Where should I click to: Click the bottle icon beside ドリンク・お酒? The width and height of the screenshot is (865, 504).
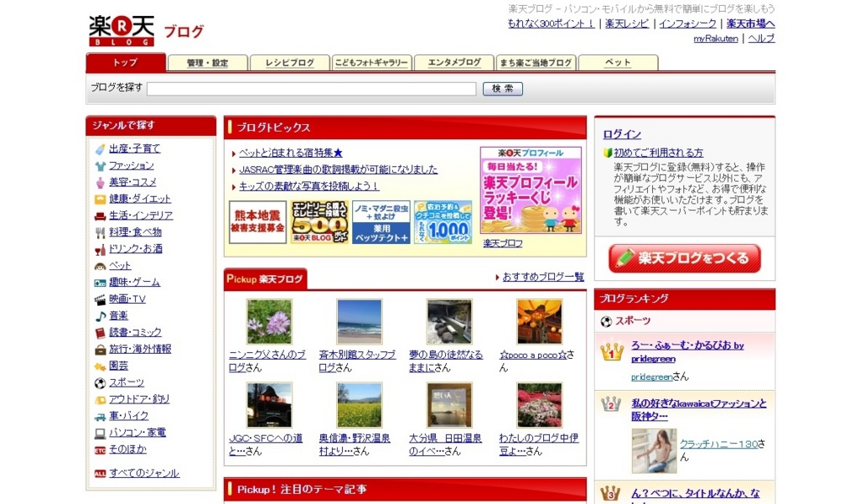tap(100, 250)
